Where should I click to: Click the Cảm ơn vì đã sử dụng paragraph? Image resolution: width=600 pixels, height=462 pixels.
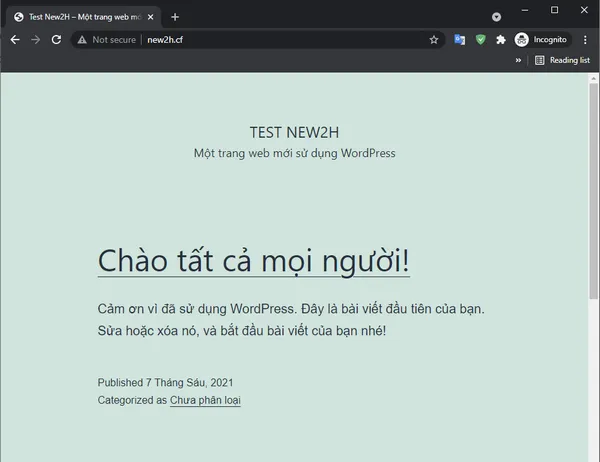tap(291, 320)
